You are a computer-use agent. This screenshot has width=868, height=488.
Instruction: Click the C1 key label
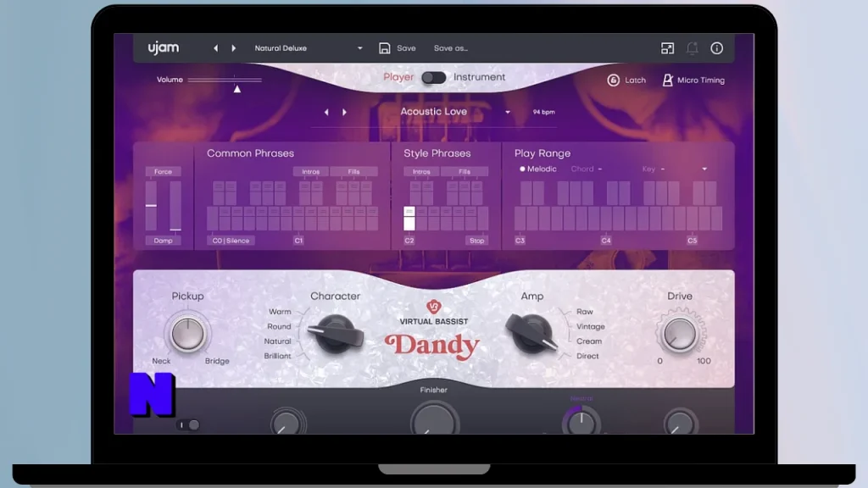click(298, 241)
